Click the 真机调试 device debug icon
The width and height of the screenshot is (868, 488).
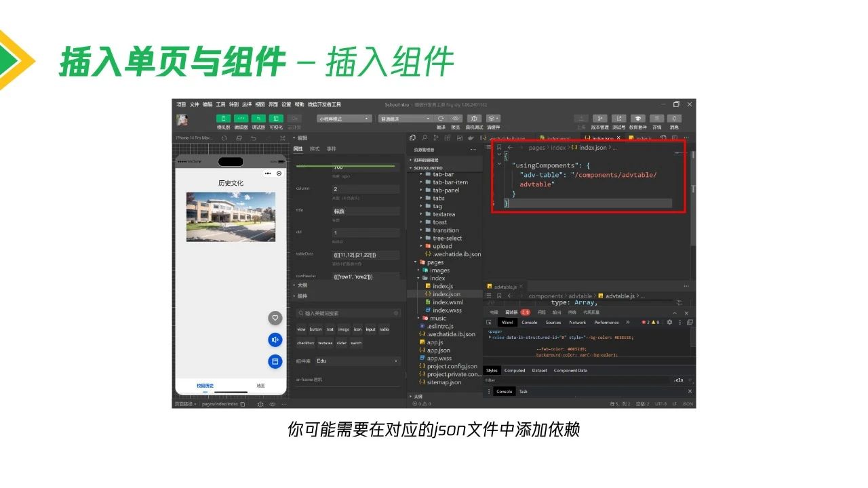tap(474, 119)
